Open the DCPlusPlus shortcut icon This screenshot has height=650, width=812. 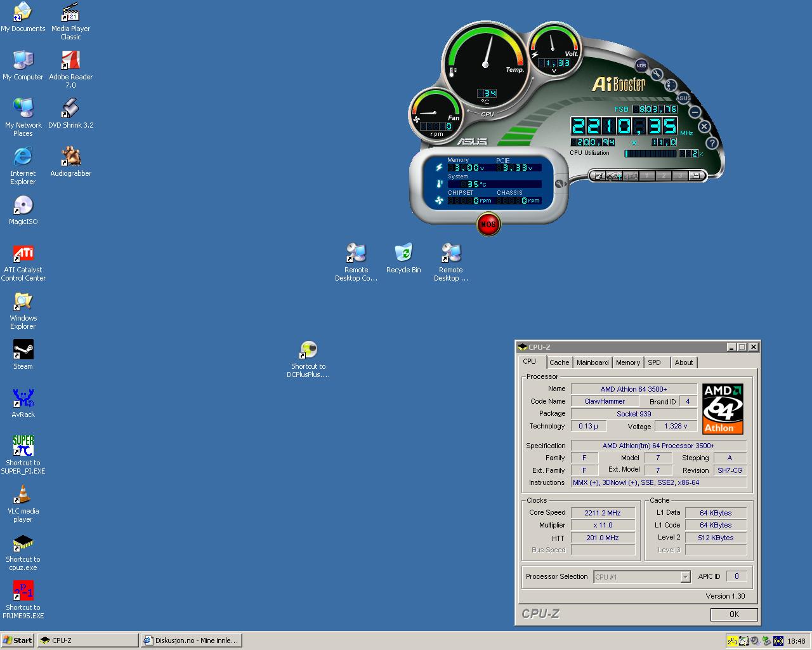tap(308, 359)
